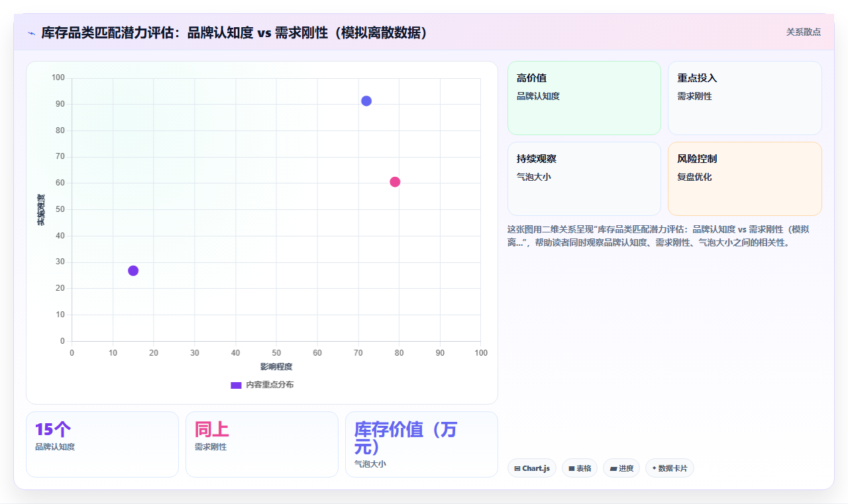
Task: Click the 进度 tag icon
Action: 613,469
